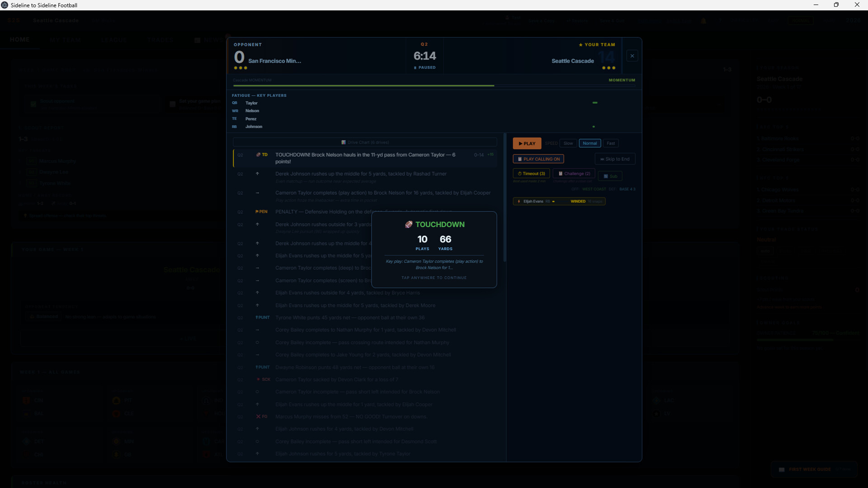Viewport: 868px width, 488px height.
Task: Click the rush arrow on 'Elijah Evans rushes outside for 4 yards'
Action: (257, 293)
